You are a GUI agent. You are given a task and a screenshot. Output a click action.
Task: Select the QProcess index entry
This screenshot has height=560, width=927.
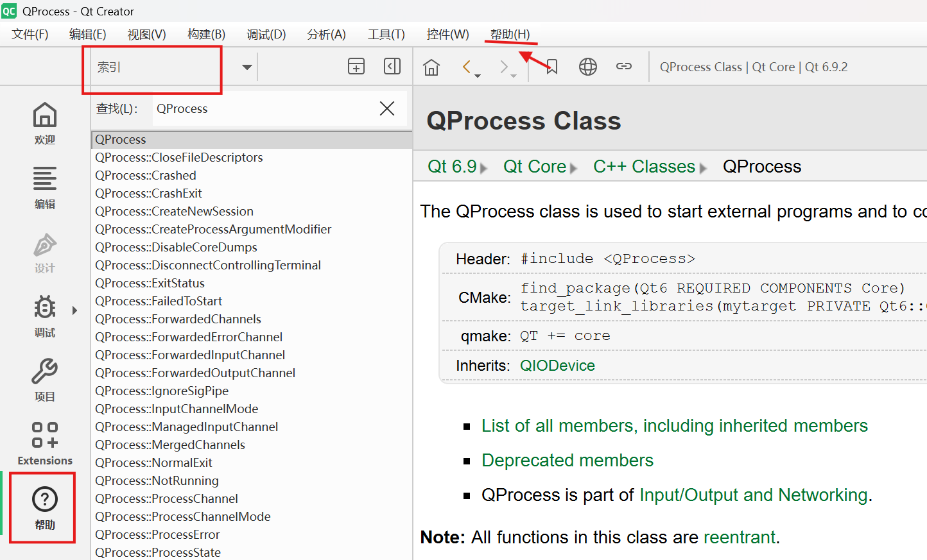pyautogui.click(x=252, y=140)
